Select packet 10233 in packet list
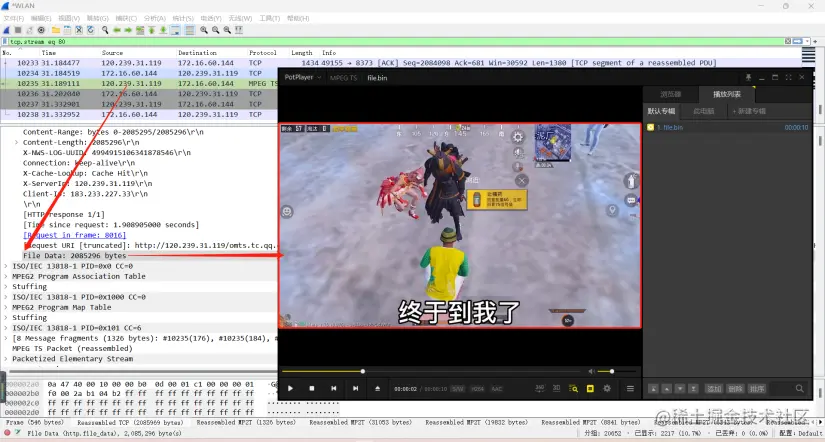 tap(402, 63)
